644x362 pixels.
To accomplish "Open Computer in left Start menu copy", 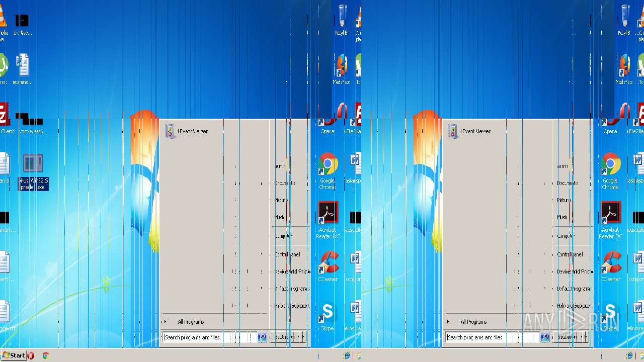I will point(283,236).
